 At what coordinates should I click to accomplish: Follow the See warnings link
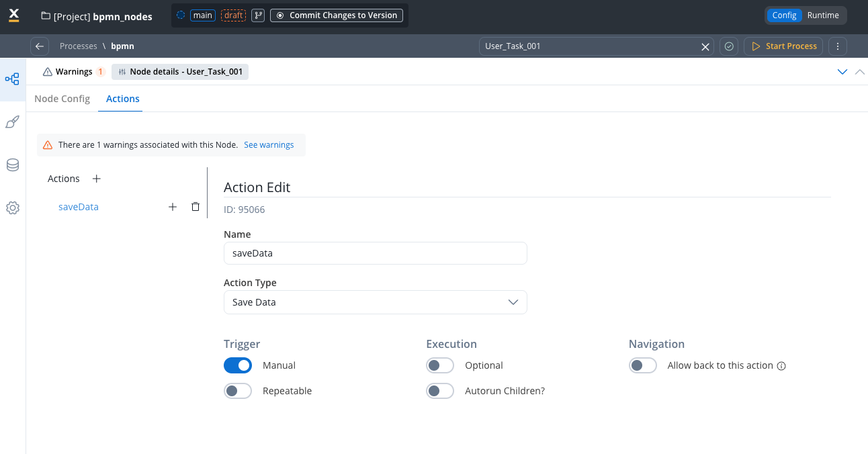click(269, 145)
